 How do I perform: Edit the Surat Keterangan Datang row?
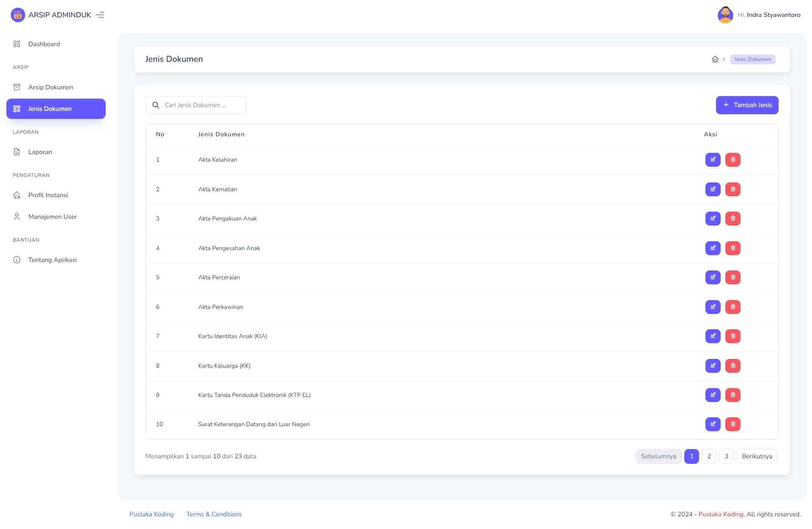[713, 424]
